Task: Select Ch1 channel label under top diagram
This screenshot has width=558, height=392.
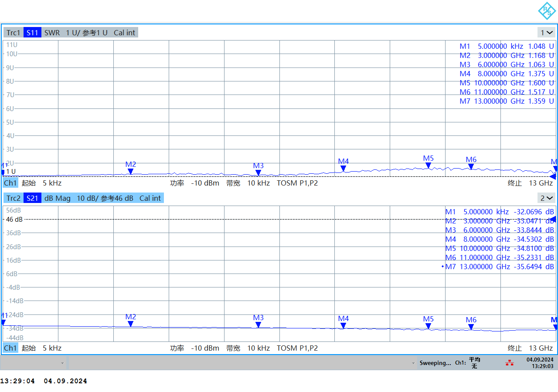Action: 10,183
